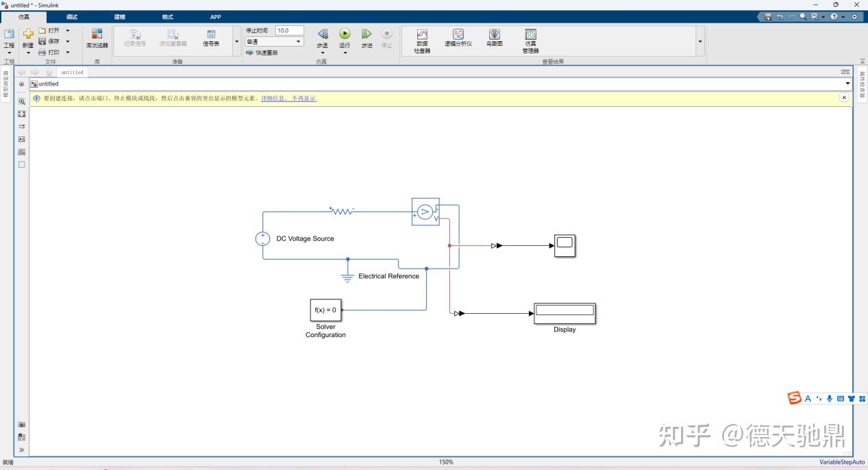Click VariableStepAuto in the status bar
The height and width of the screenshot is (470, 868).
(x=842, y=462)
